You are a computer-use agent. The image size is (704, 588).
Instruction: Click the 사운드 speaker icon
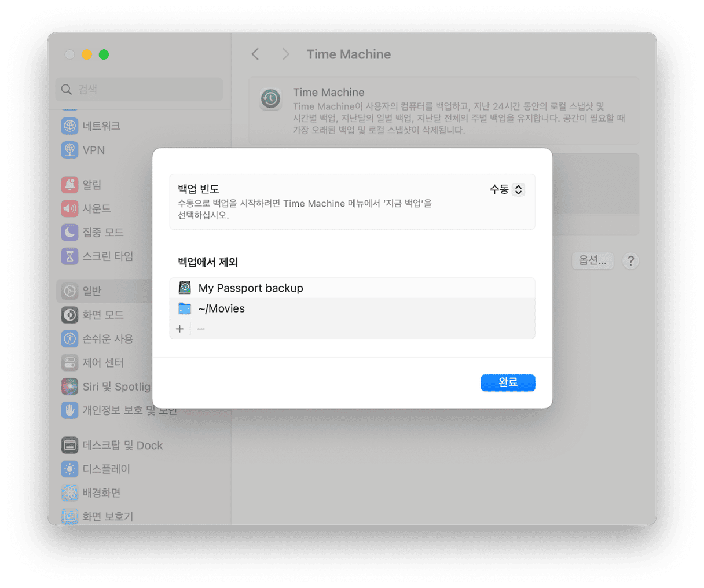point(69,208)
